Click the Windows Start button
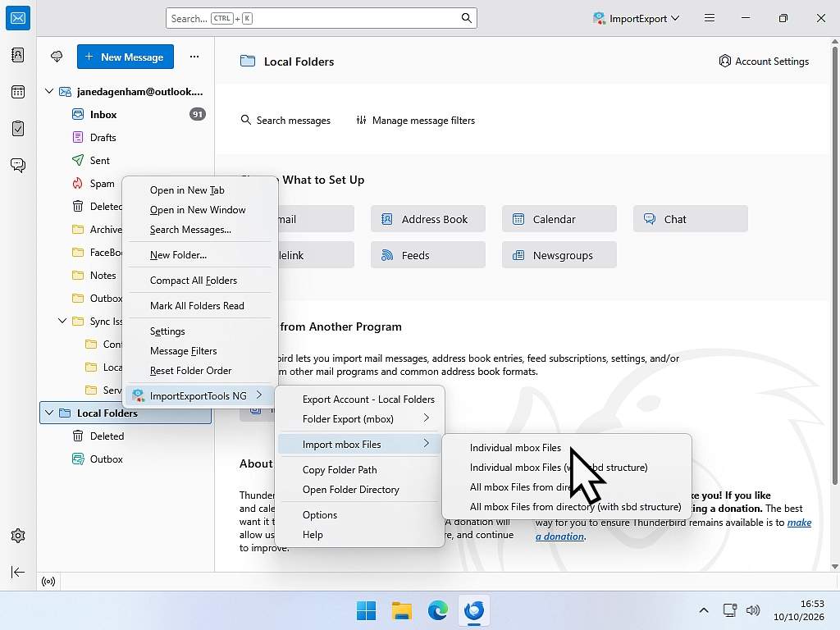The image size is (840, 630). (x=367, y=610)
